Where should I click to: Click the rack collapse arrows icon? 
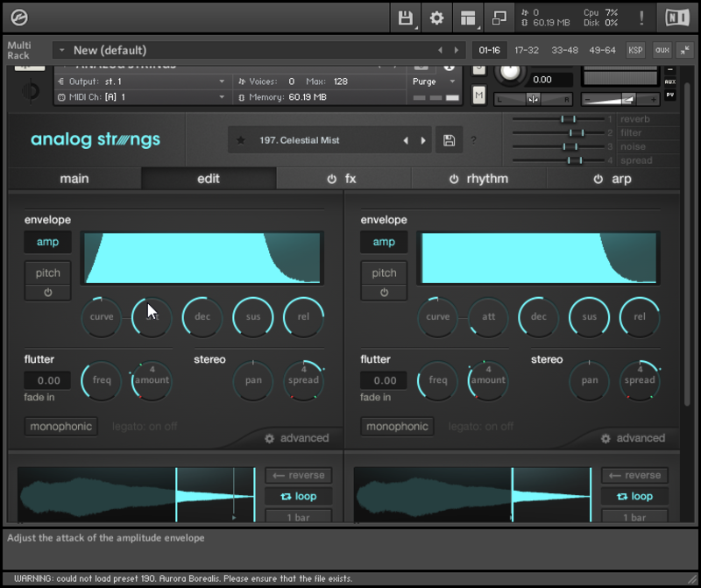point(684,50)
